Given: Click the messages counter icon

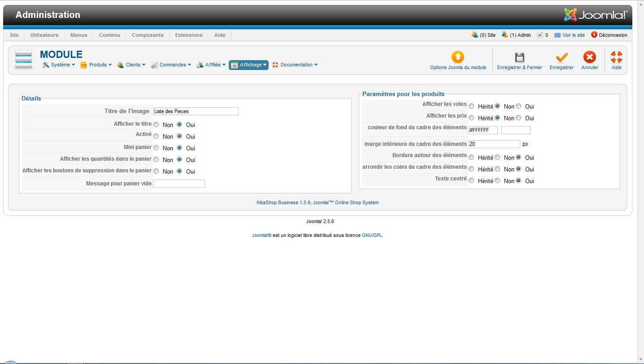Looking at the screenshot, I should [x=540, y=35].
